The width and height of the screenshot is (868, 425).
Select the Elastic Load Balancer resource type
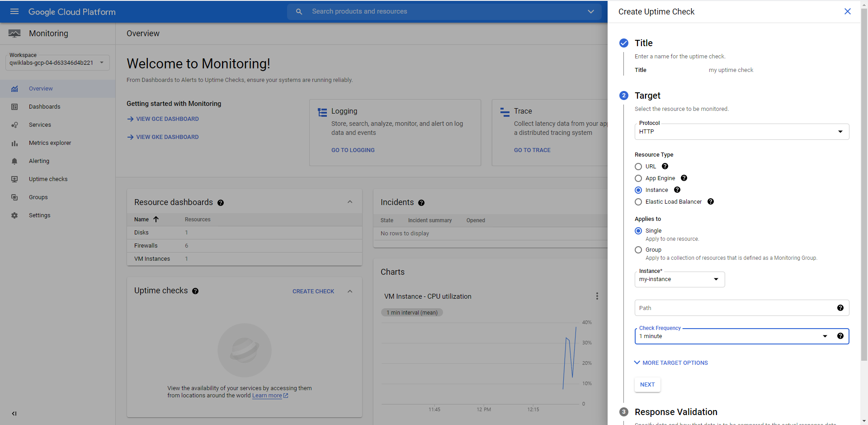638,202
